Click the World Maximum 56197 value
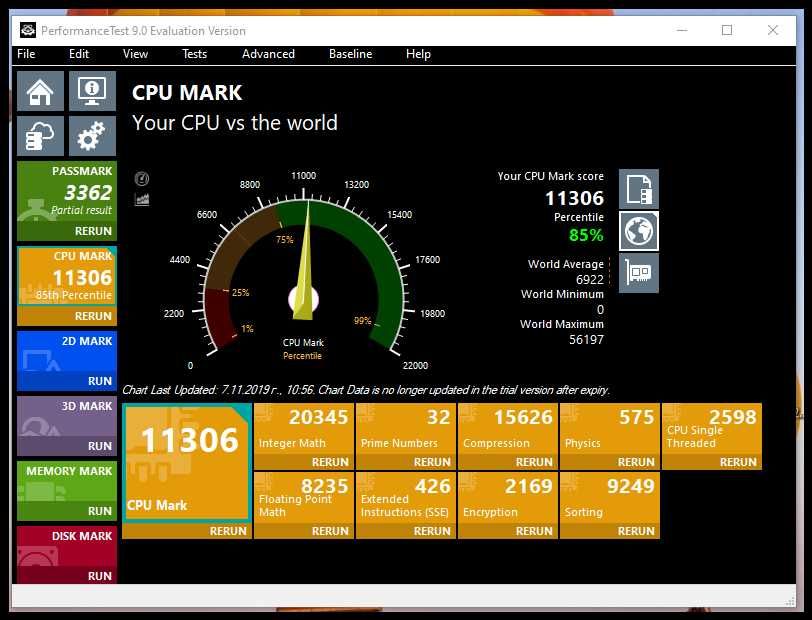Image resolution: width=812 pixels, height=620 pixels. (586, 340)
